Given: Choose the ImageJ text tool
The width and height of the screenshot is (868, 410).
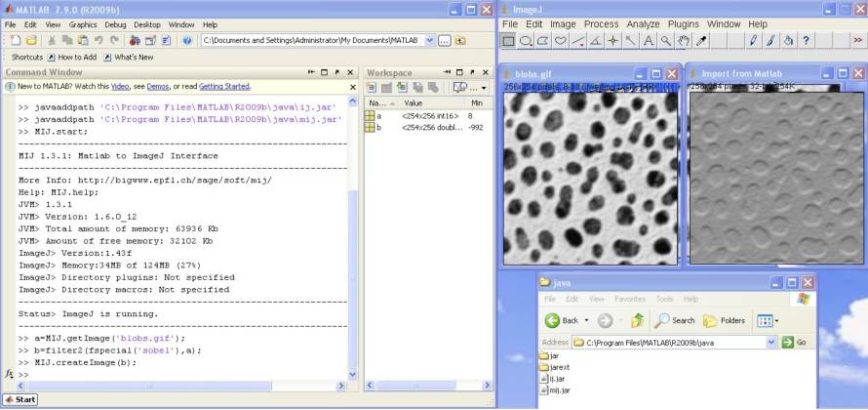Looking at the screenshot, I should point(648,41).
